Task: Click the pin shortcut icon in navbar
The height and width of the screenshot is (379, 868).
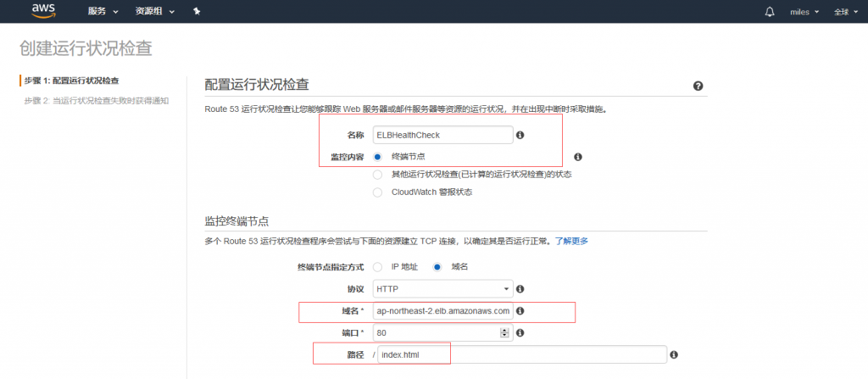Action: [197, 12]
